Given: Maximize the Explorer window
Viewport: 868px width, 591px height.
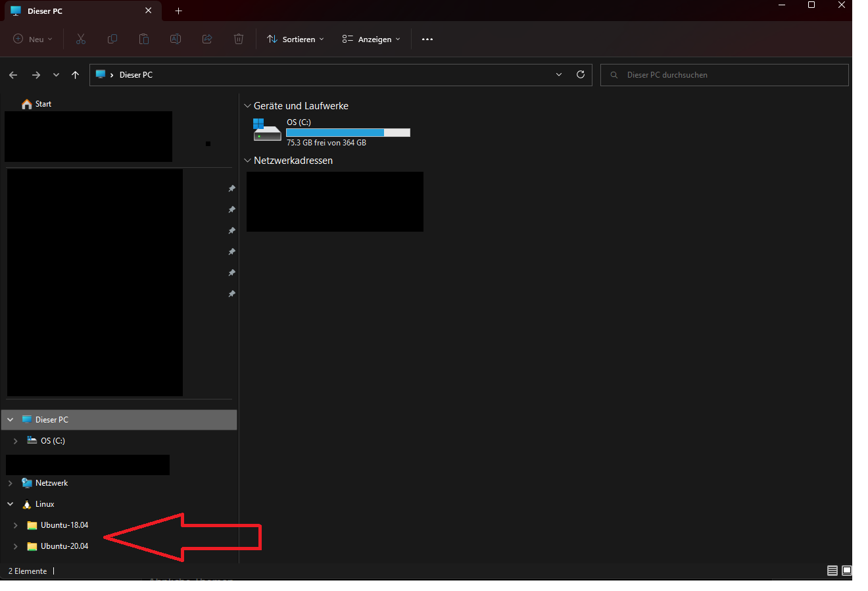Looking at the screenshot, I should pos(811,5).
